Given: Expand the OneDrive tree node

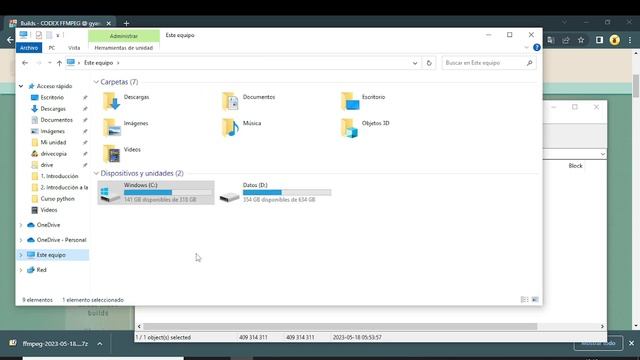Looking at the screenshot, I should click(21, 225).
